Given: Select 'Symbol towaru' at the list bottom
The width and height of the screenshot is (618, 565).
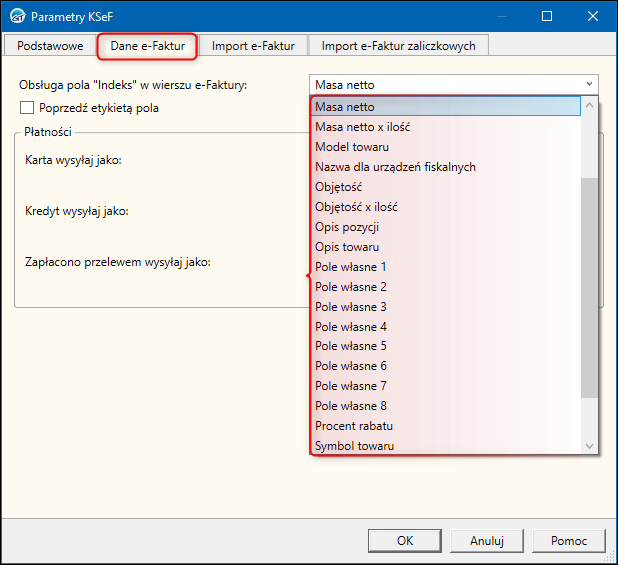Looking at the screenshot, I should tap(446, 446).
